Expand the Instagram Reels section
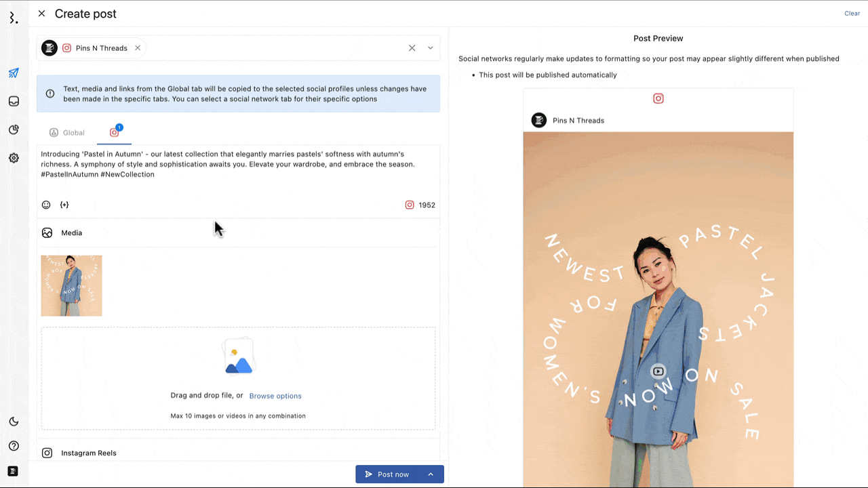 coord(89,453)
